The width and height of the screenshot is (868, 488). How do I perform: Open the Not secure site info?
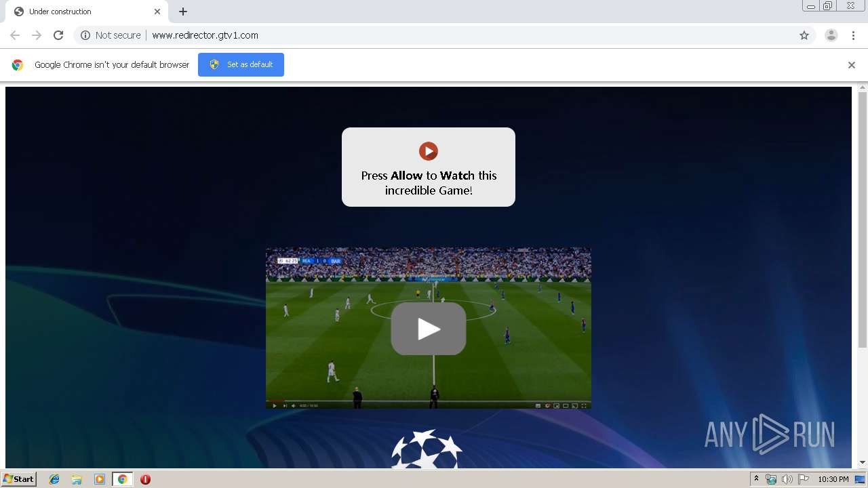coord(111,35)
